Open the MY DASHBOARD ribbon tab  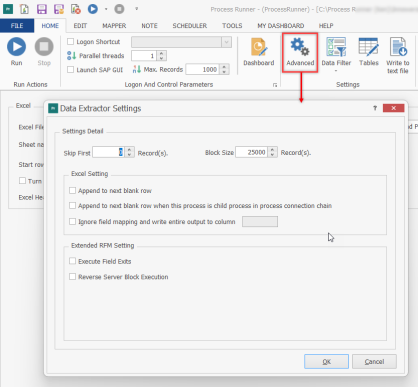(x=281, y=26)
